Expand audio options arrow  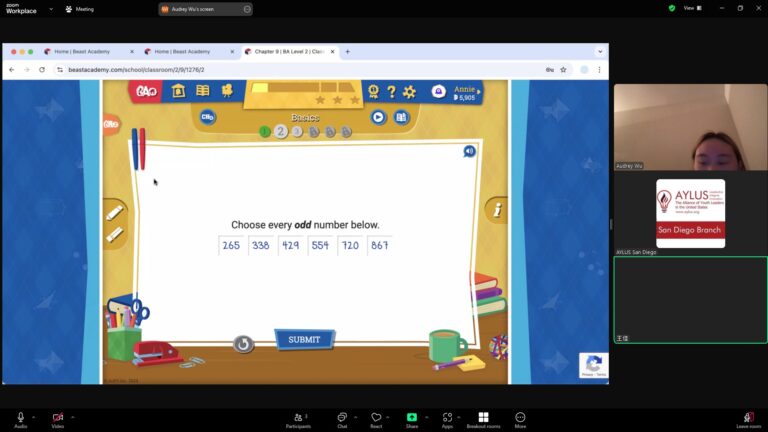point(33,417)
